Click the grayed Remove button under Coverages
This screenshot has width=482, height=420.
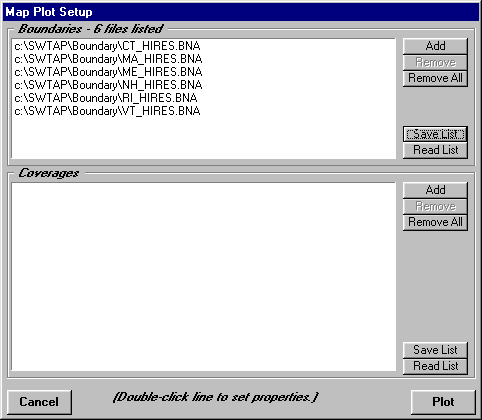click(435, 206)
